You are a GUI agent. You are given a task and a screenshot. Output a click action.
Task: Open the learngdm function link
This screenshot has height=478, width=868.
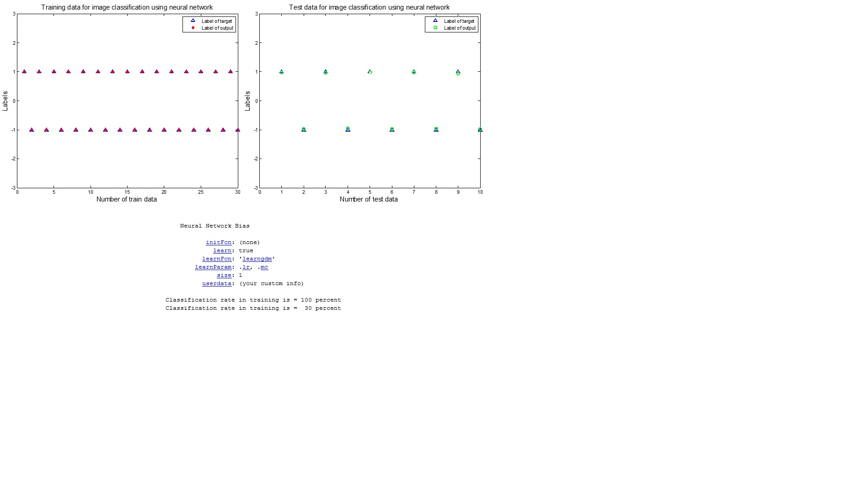pos(257,259)
